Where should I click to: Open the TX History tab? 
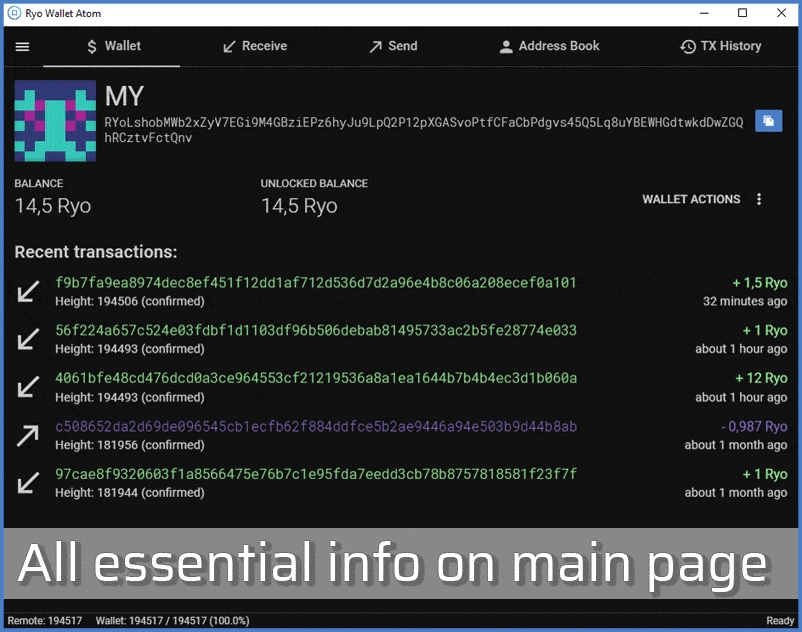[720, 47]
